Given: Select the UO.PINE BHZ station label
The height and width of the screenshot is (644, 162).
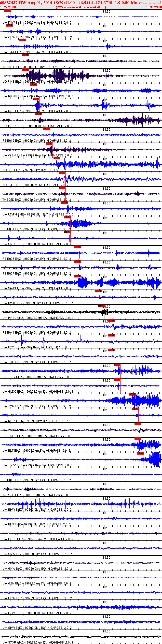Looking at the screenshot, I should pos(37,82).
